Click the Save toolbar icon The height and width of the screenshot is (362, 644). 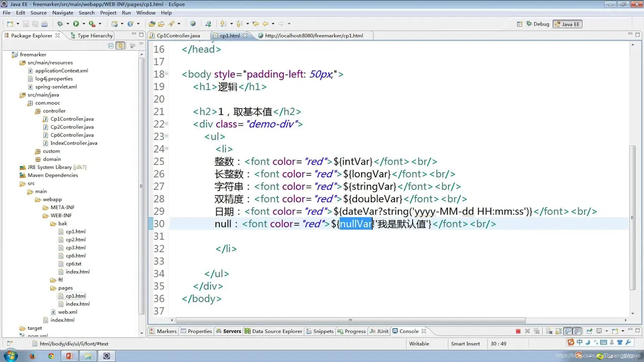[26, 24]
